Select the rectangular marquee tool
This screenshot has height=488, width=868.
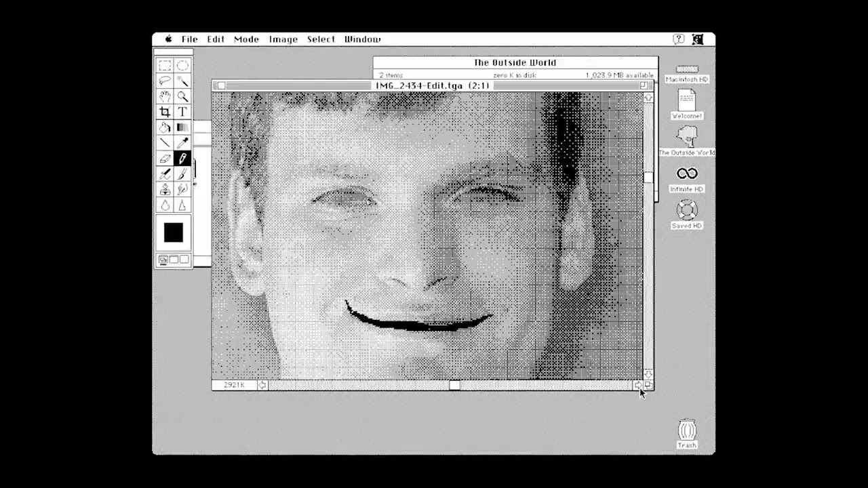click(165, 66)
